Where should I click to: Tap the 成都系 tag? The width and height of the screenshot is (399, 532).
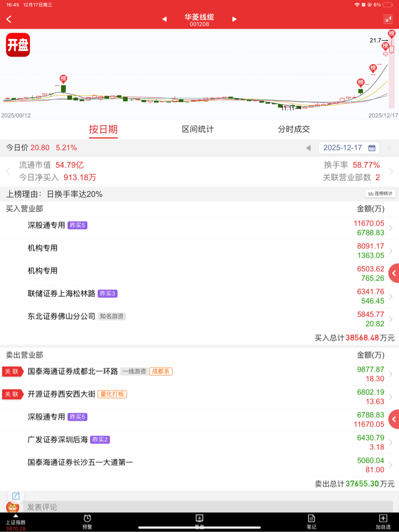(x=161, y=372)
